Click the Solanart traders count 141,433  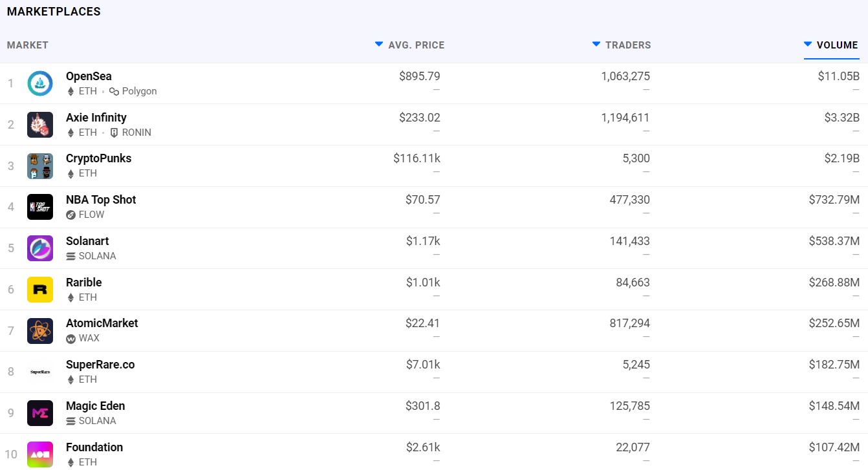(x=631, y=241)
